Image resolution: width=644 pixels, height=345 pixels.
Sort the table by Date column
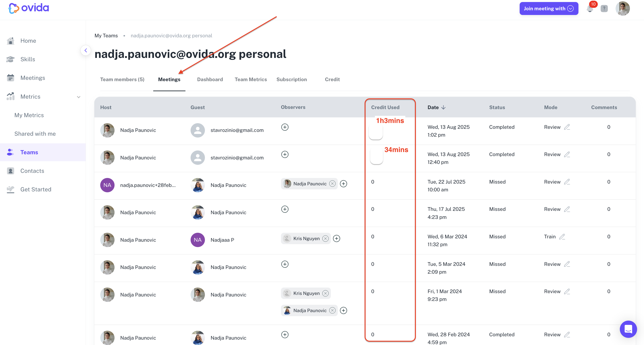pyautogui.click(x=436, y=107)
